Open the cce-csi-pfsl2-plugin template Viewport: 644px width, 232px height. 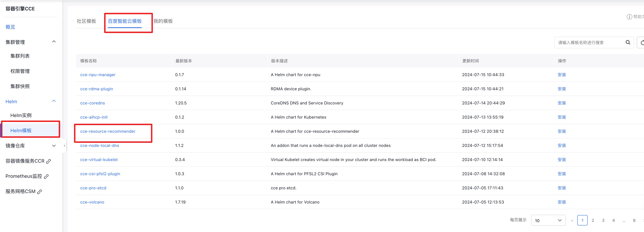click(x=100, y=174)
